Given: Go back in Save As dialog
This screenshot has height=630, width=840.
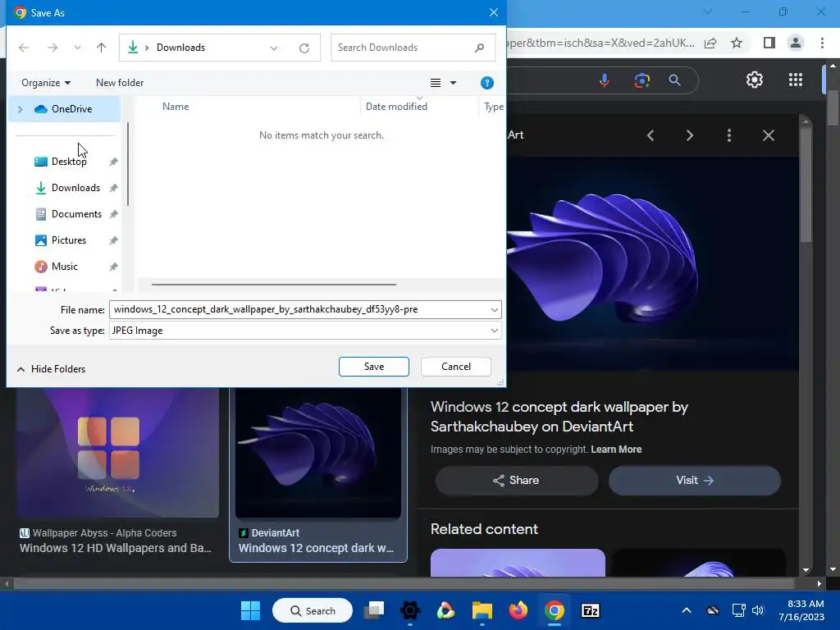Looking at the screenshot, I should click(x=24, y=48).
